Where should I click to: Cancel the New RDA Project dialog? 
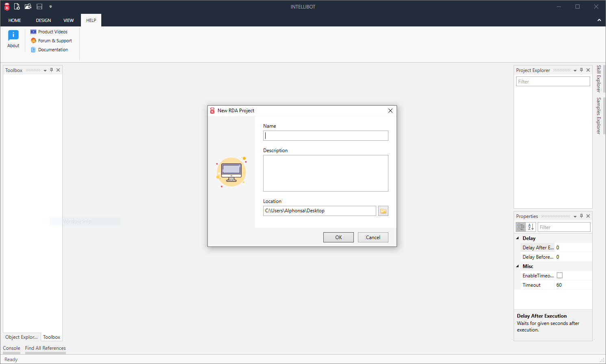click(x=373, y=237)
